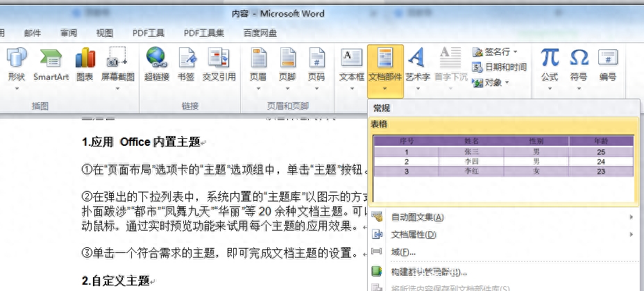Open the 百度网盘 tab
The image size is (644, 291).
(x=260, y=33)
